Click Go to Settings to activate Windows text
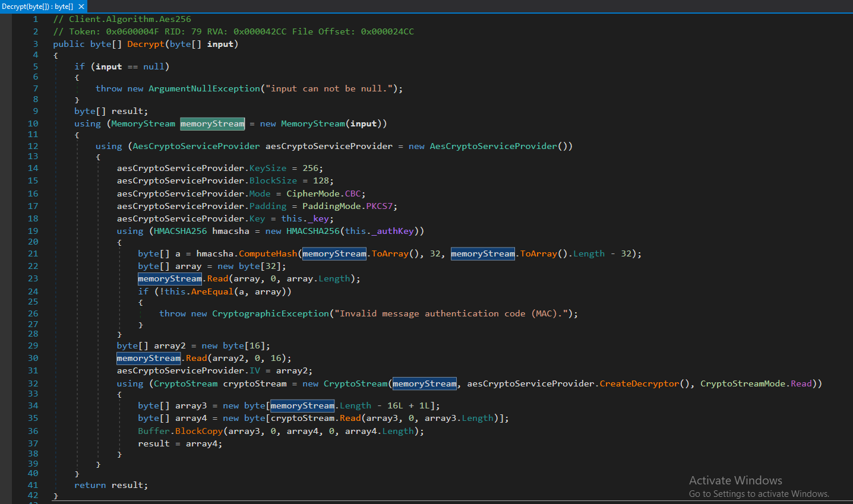Image resolution: width=853 pixels, height=504 pixels. (759, 493)
